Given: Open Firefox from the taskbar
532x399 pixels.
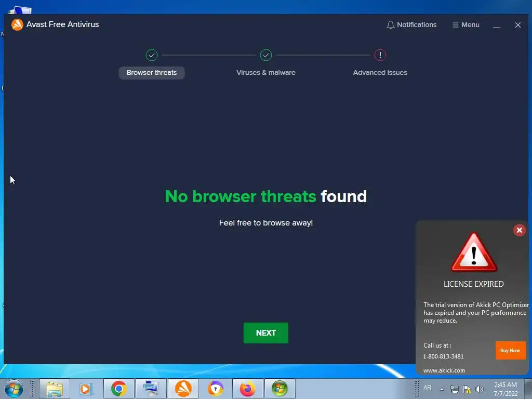Looking at the screenshot, I should tap(248, 389).
